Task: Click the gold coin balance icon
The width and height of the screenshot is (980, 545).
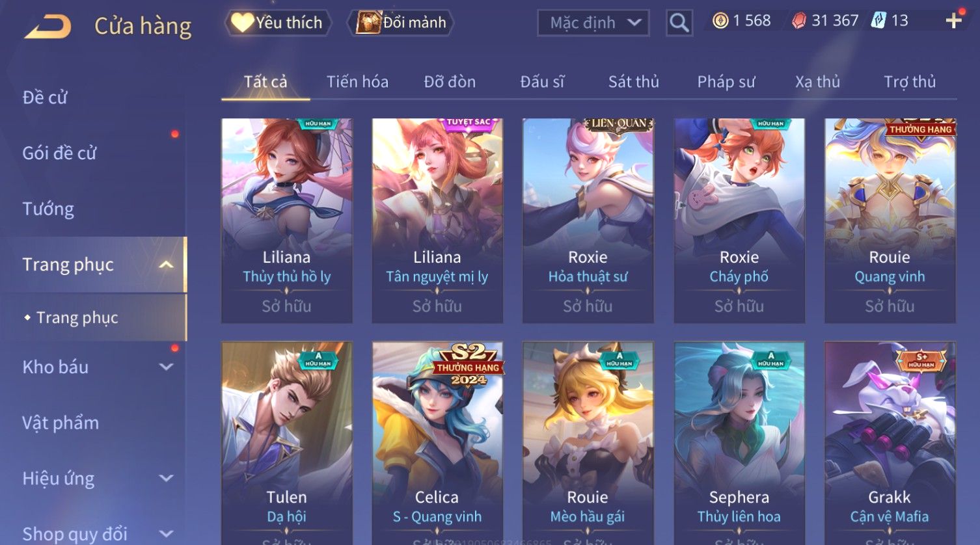Action: (720, 21)
